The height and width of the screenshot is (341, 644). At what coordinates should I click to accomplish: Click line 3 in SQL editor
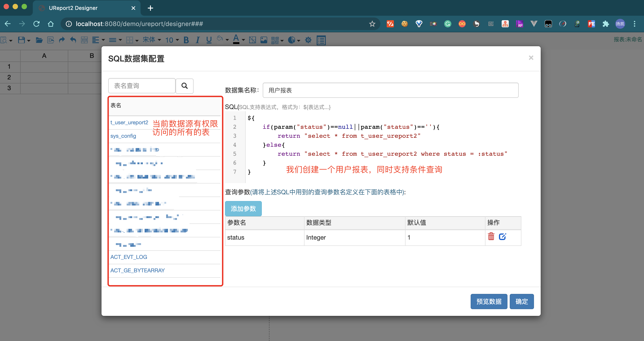[x=349, y=136]
